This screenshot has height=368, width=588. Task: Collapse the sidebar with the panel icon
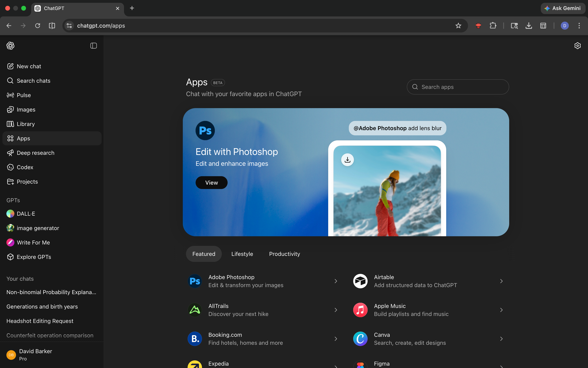94,46
